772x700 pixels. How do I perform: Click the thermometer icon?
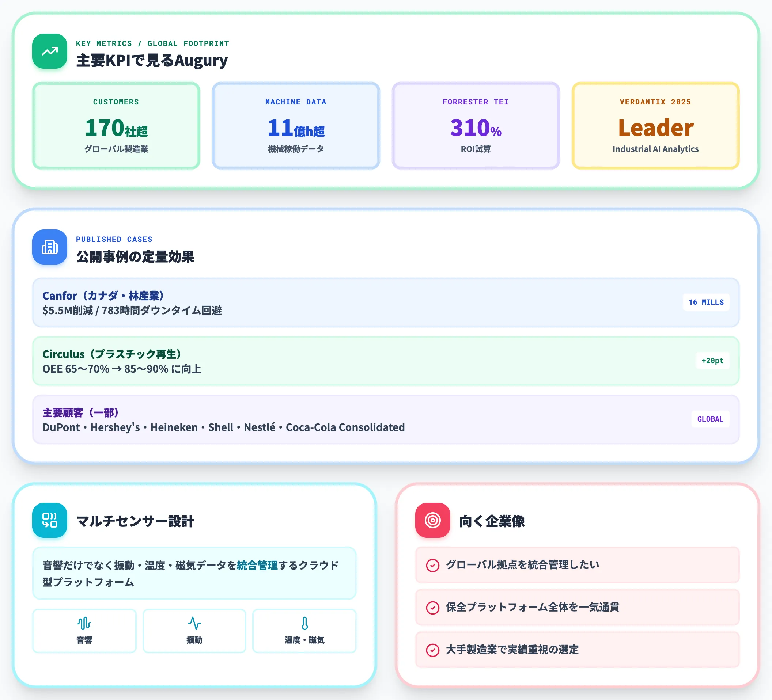(304, 623)
